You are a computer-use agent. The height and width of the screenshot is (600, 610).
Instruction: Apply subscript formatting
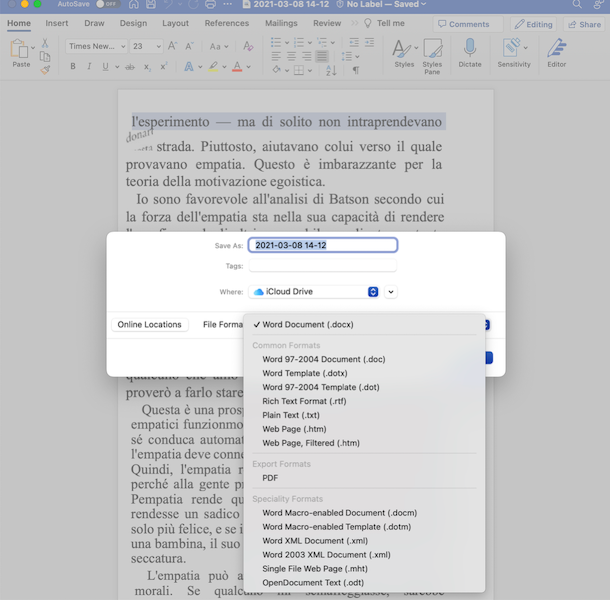pyautogui.click(x=147, y=67)
